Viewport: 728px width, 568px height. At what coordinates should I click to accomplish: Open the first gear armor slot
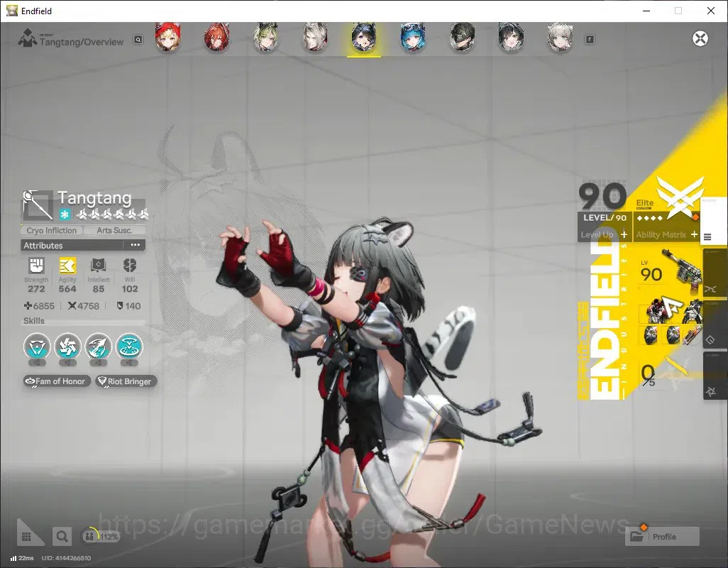[658, 311]
